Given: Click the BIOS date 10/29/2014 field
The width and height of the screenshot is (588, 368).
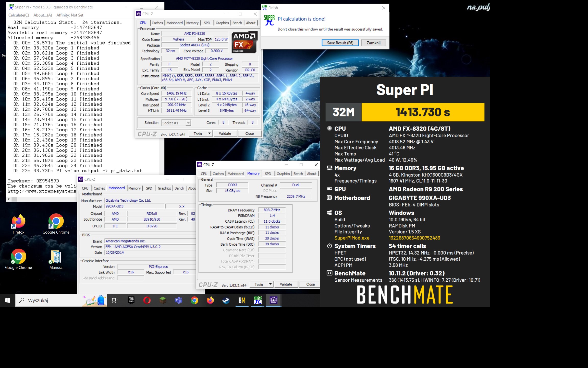Looking at the screenshot, I should [150, 252].
